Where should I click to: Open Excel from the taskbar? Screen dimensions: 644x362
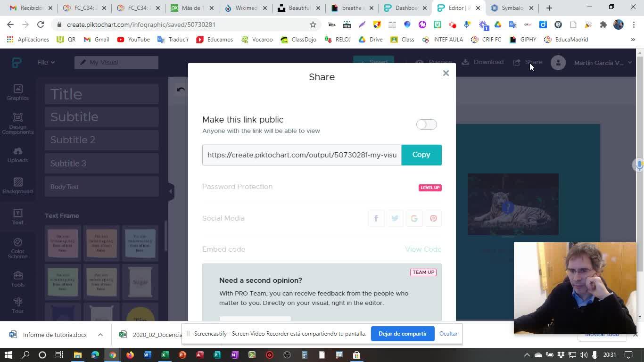coord(165,355)
